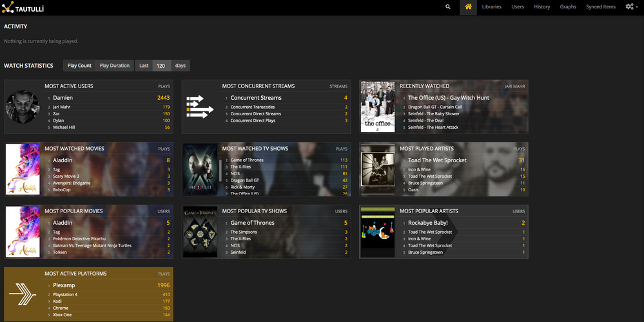Open The Simpsons show
This screenshot has height=322, width=644.
(244, 232)
